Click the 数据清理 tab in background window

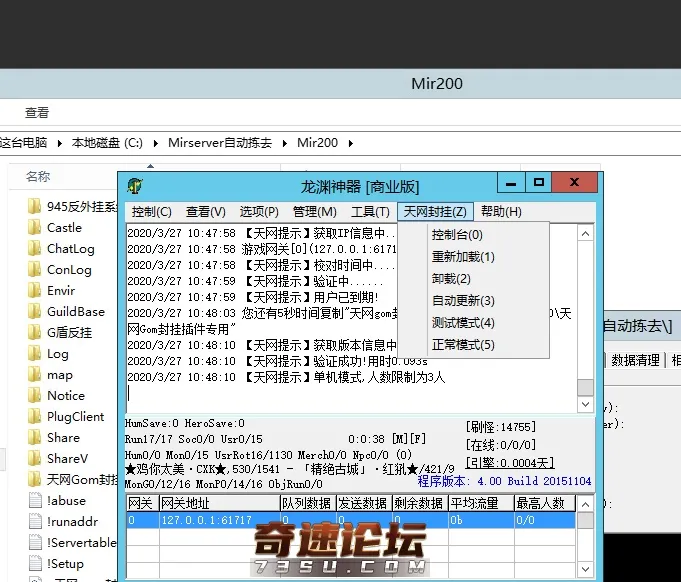point(635,360)
